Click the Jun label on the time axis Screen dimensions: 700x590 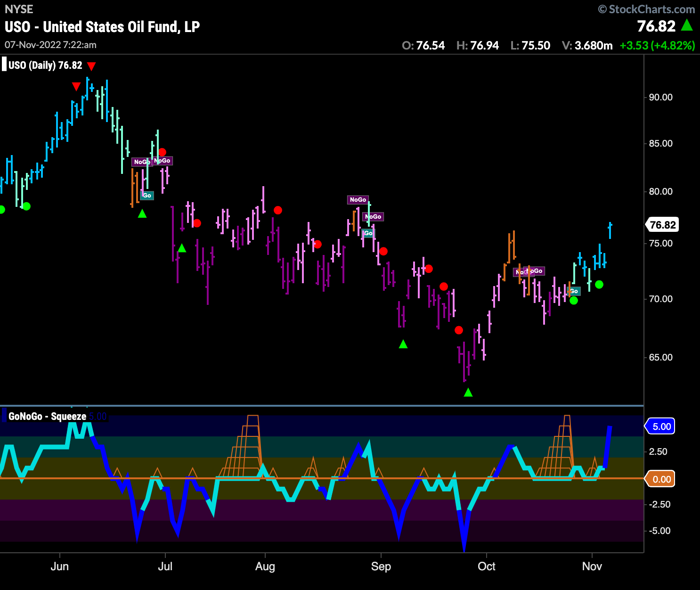coord(60,566)
